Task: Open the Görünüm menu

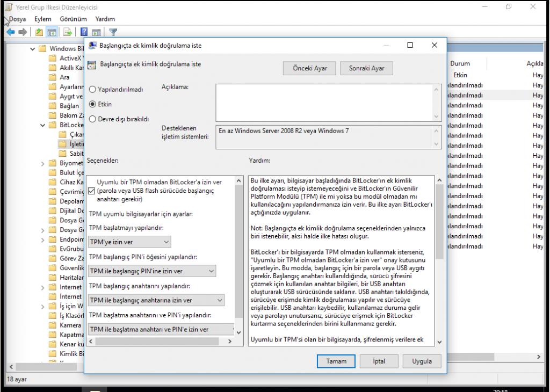Action: point(73,19)
